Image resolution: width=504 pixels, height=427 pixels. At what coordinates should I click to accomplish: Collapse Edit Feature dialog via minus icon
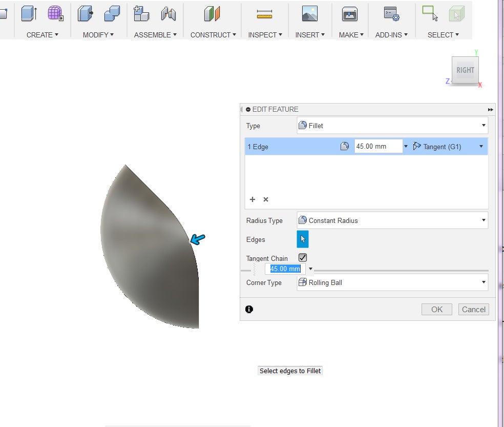point(248,109)
